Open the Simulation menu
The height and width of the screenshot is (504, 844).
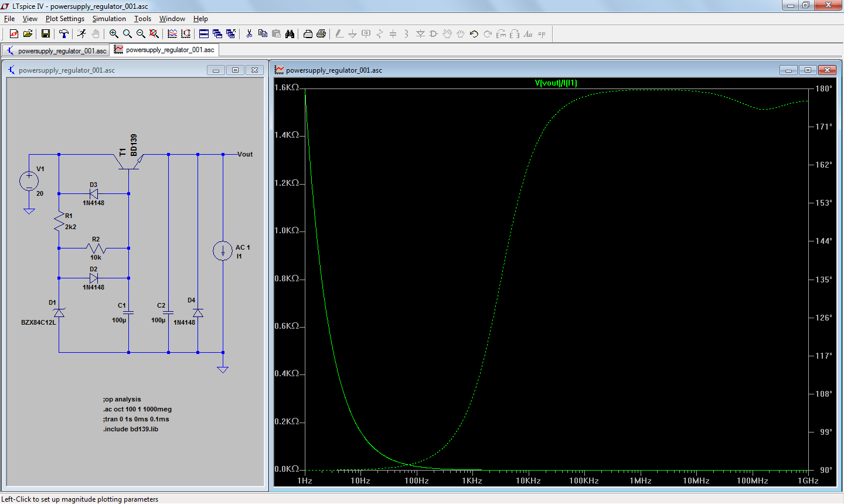click(109, 18)
